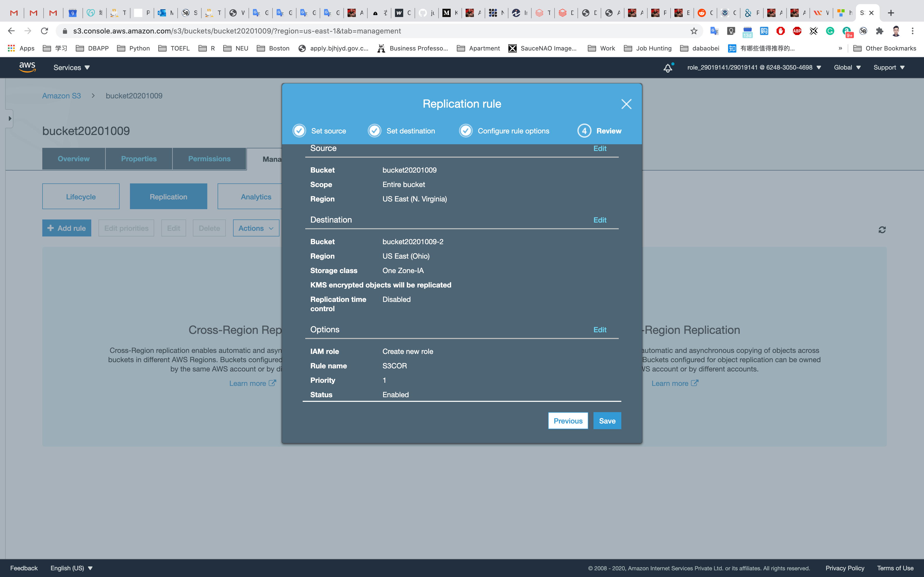
Task: Reload page with browser refresh icon
Action: click(x=45, y=31)
